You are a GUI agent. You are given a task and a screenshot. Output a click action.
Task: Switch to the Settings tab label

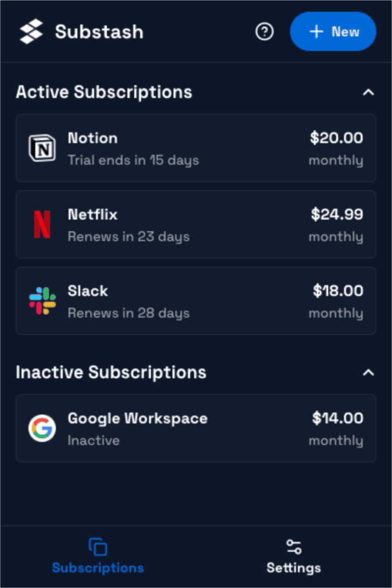(294, 568)
